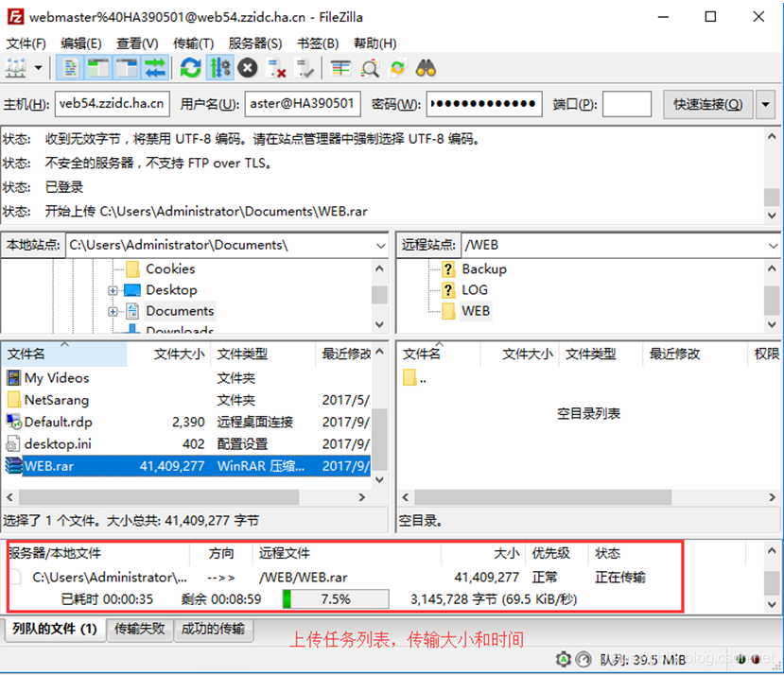The width and height of the screenshot is (784, 675).
Task: Switch to 传输失败 tab
Action: [140, 629]
